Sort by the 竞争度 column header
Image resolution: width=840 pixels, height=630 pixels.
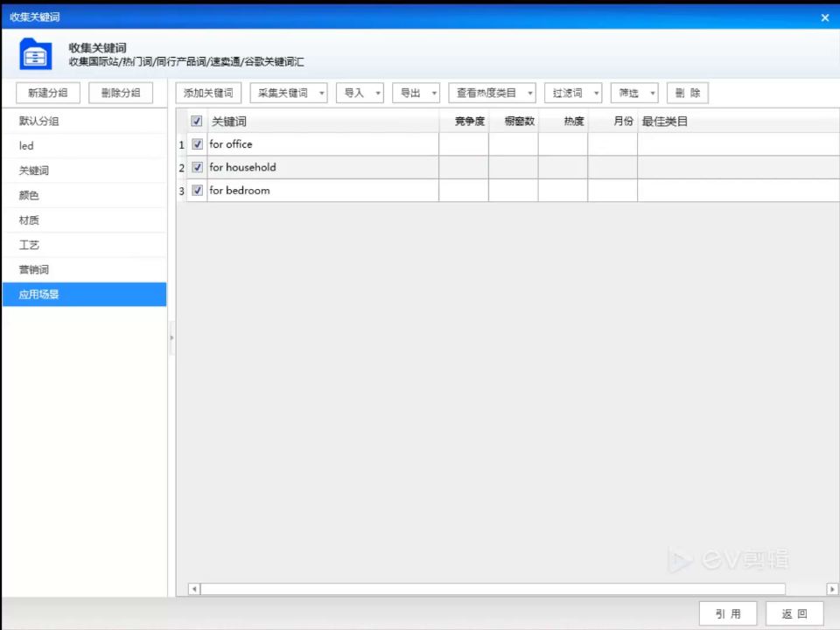[464, 121]
